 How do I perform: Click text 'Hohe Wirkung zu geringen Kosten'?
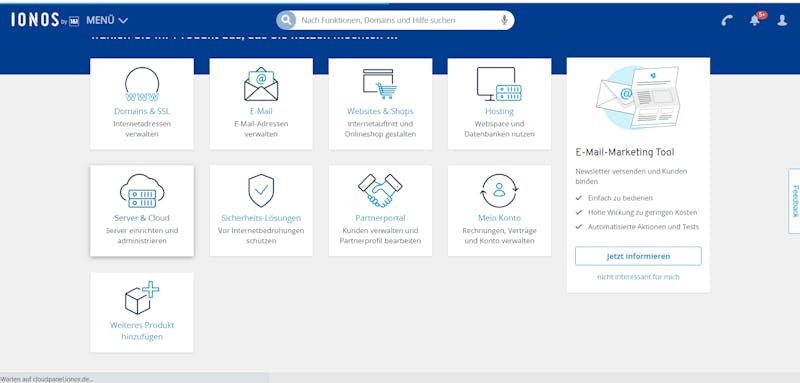click(642, 212)
